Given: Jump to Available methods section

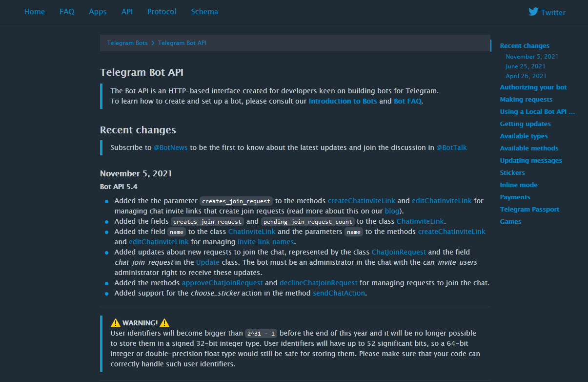Looking at the screenshot, I should tap(529, 148).
